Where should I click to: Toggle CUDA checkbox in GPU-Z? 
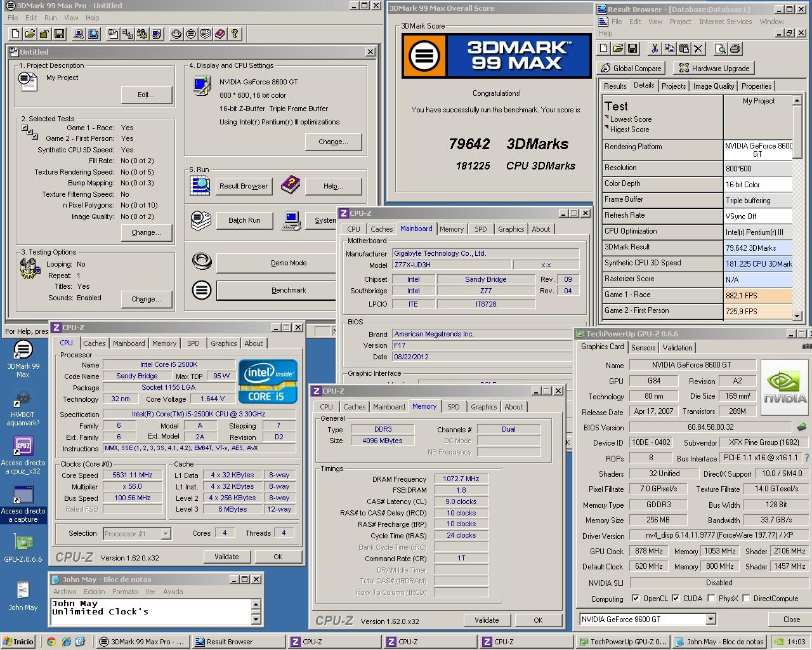(676, 598)
